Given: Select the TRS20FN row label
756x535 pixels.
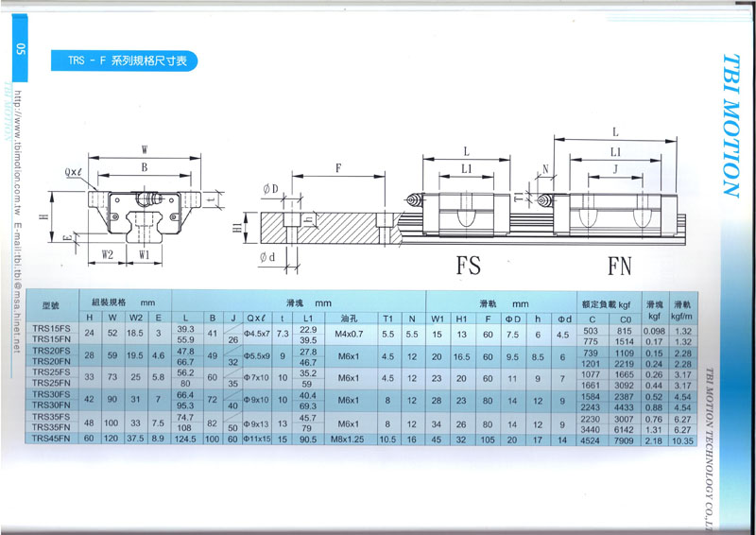Looking at the screenshot, I should 51,361.
